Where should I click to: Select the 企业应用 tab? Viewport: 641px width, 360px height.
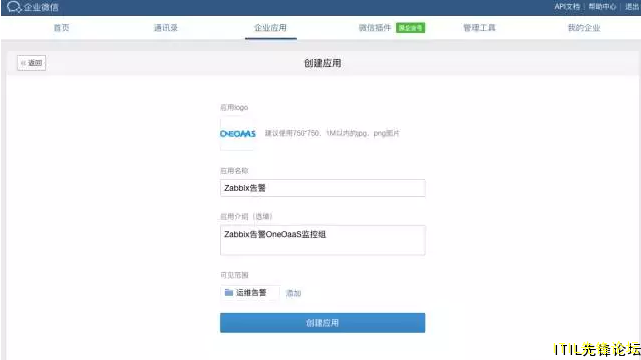[x=270, y=28]
